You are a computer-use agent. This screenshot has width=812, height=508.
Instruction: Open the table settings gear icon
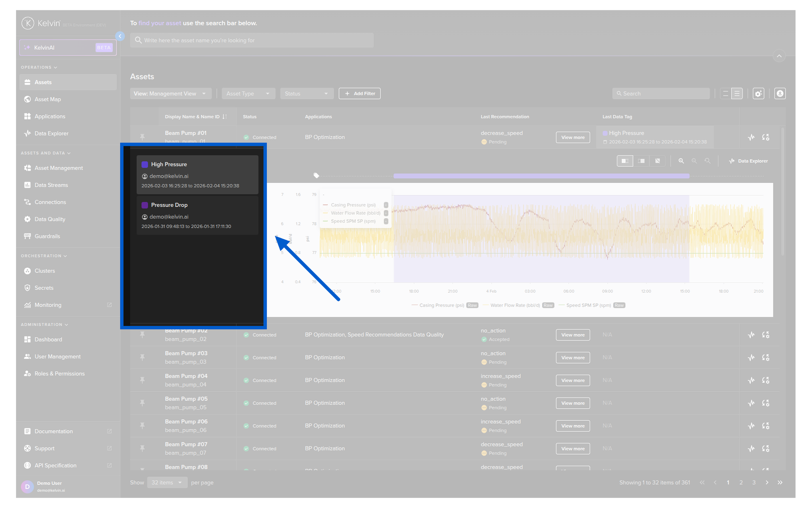click(758, 94)
